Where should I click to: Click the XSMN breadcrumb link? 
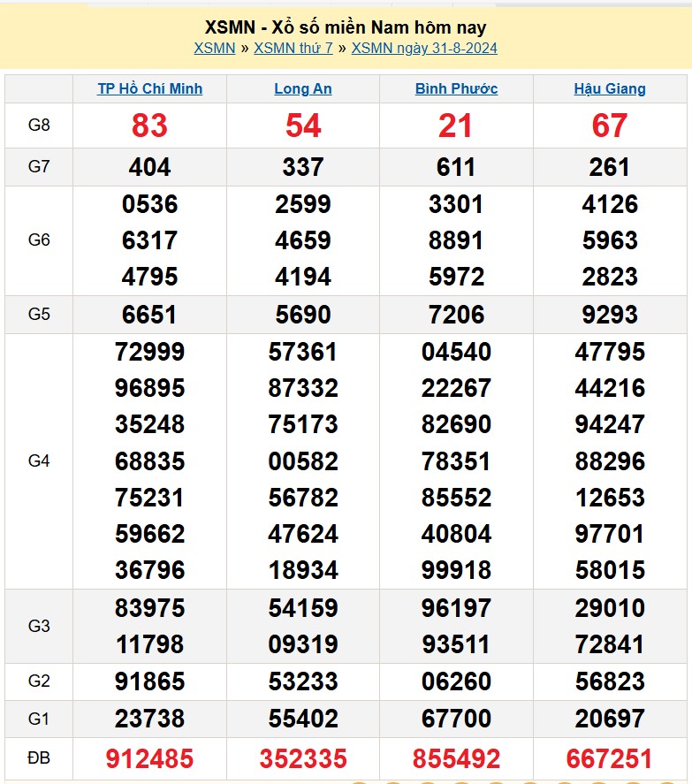coord(215,49)
